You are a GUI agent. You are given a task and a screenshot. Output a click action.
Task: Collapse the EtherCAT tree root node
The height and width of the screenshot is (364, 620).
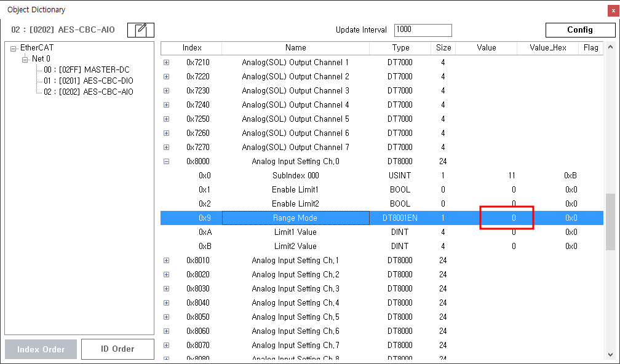point(14,49)
